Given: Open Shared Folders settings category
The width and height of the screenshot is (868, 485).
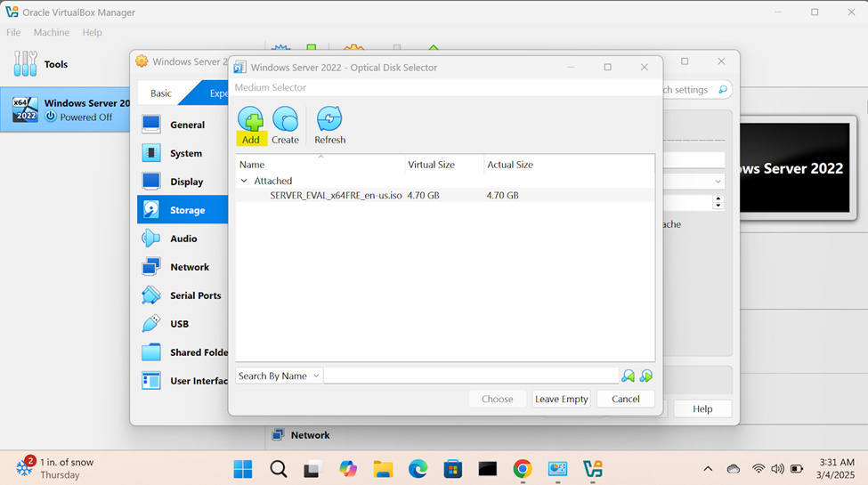Looking at the screenshot, I should 183,352.
